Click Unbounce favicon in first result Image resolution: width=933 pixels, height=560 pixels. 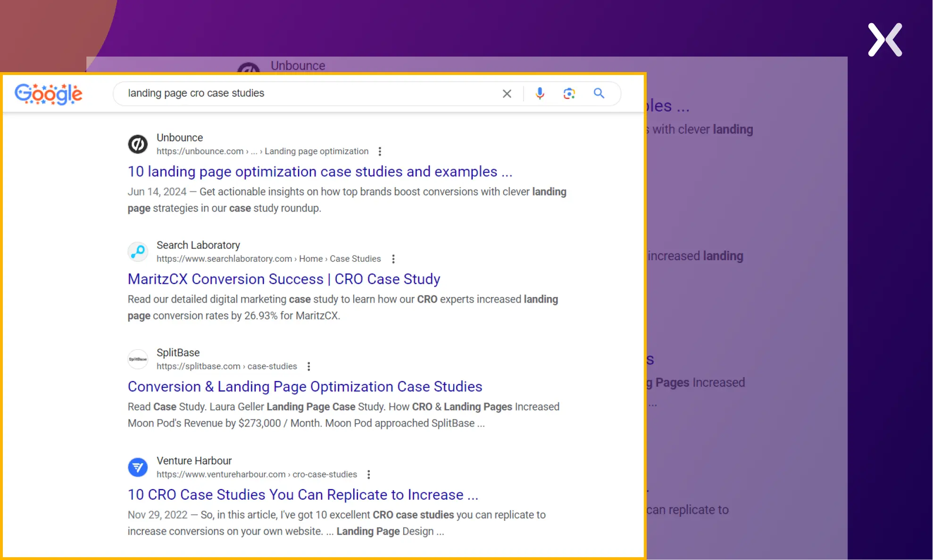coord(138,144)
